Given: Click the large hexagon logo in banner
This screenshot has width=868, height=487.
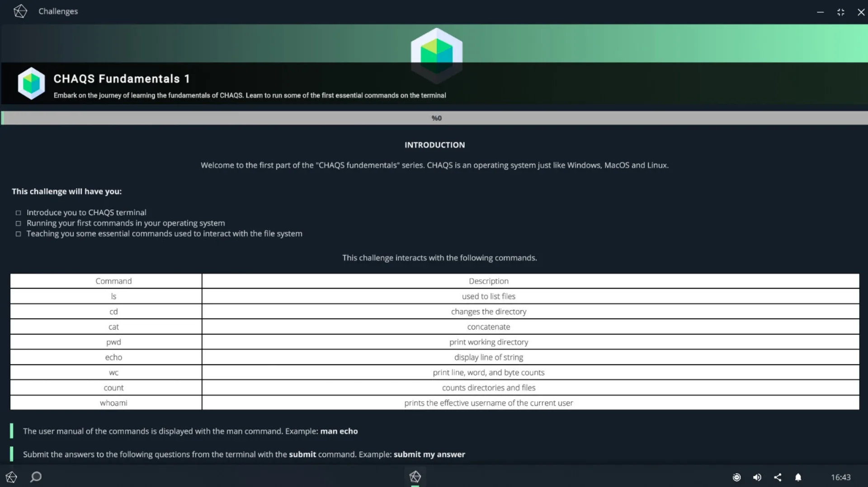Looking at the screenshot, I should click(x=436, y=54).
